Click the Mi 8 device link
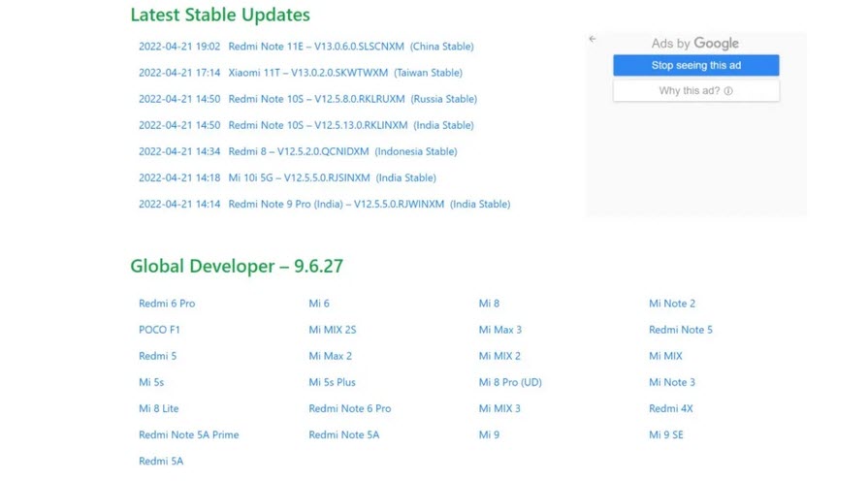The image size is (868, 481). click(489, 304)
